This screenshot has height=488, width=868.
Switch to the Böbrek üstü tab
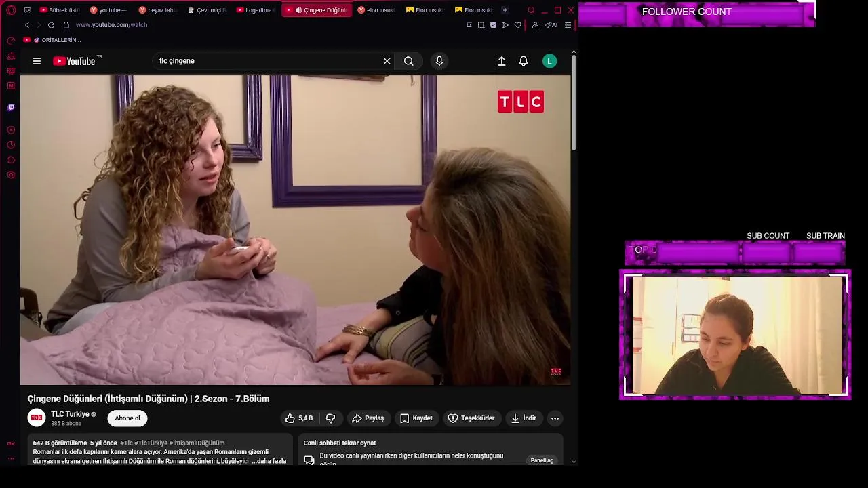pos(60,10)
